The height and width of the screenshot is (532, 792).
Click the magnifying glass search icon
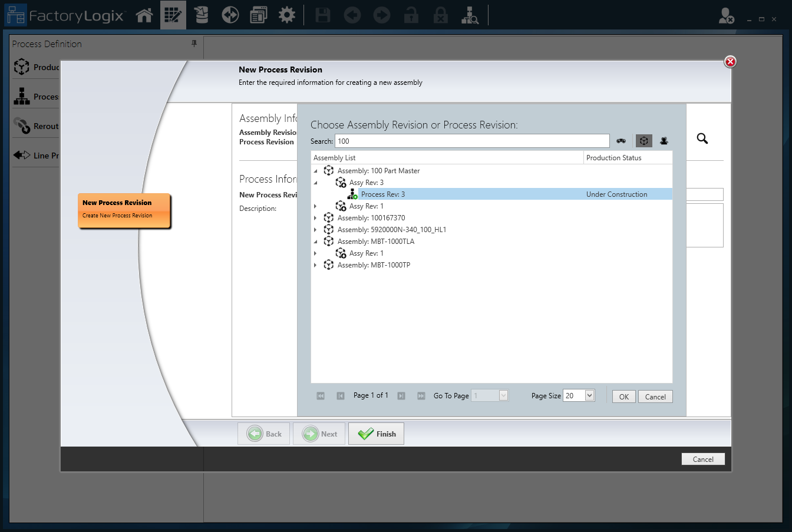pos(702,138)
